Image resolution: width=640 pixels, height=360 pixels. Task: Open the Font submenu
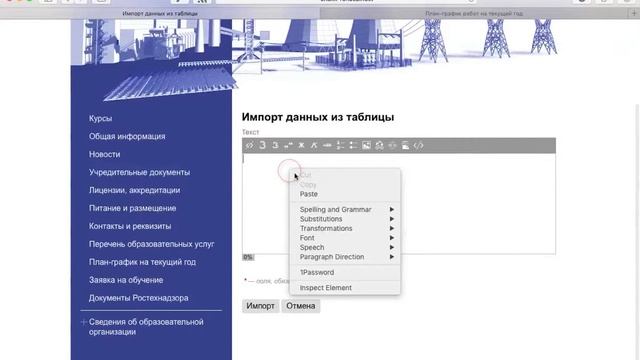coord(345,238)
